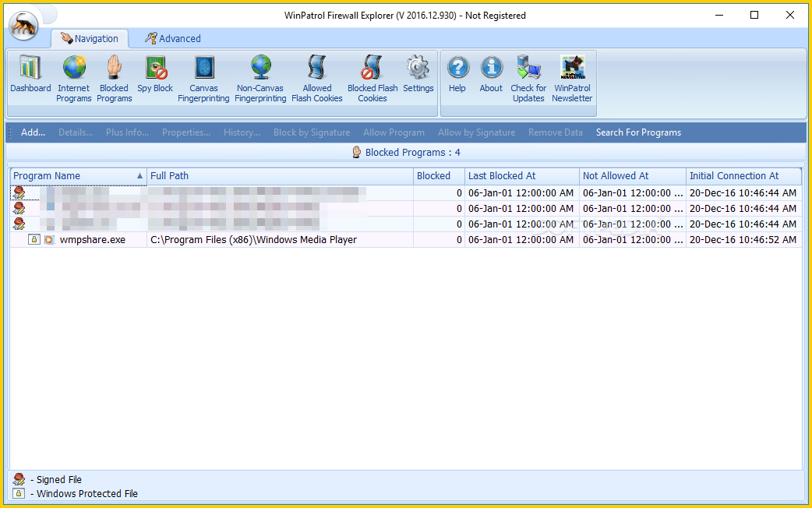Sort by Full Path column
Image resolution: width=812 pixels, height=508 pixels.
tap(281, 176)
